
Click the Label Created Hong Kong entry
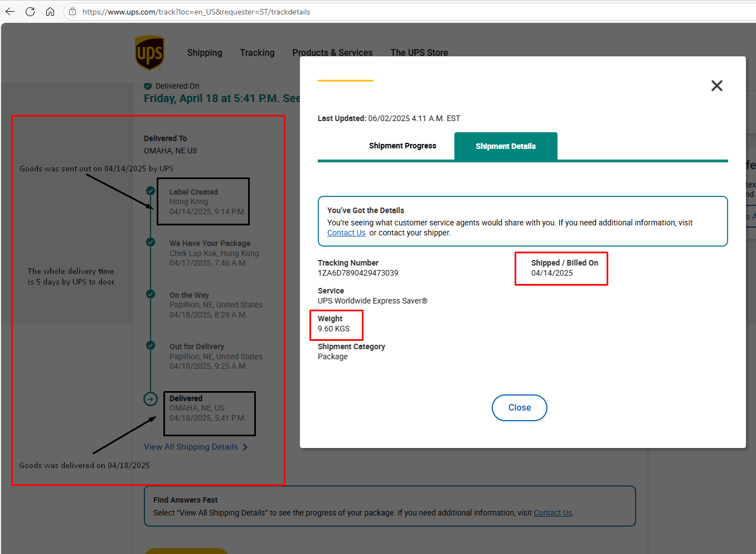(207, 201)
